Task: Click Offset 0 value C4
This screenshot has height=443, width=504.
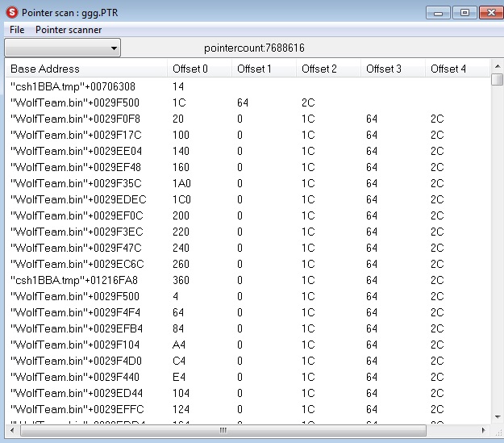Action: coord(179,361)
